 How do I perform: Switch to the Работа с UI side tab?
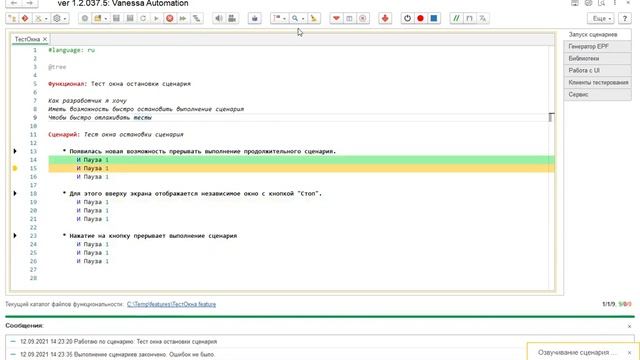597,70
